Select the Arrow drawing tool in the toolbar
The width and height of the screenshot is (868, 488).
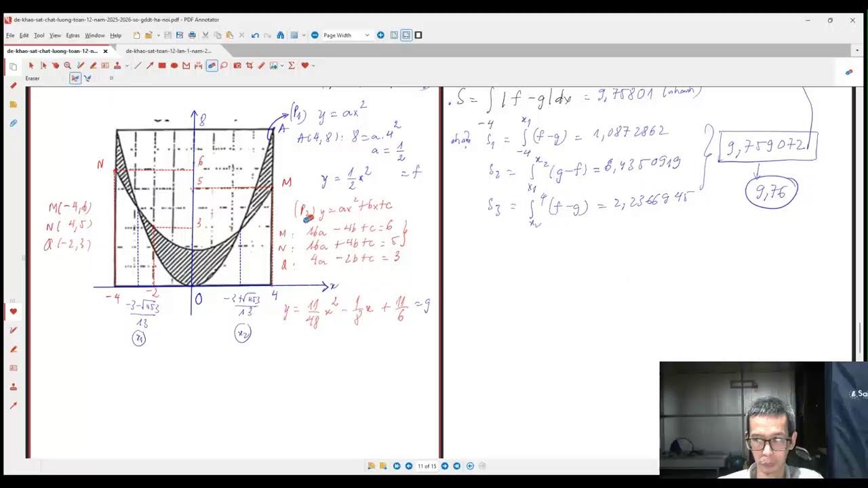[x=150, y=66]
